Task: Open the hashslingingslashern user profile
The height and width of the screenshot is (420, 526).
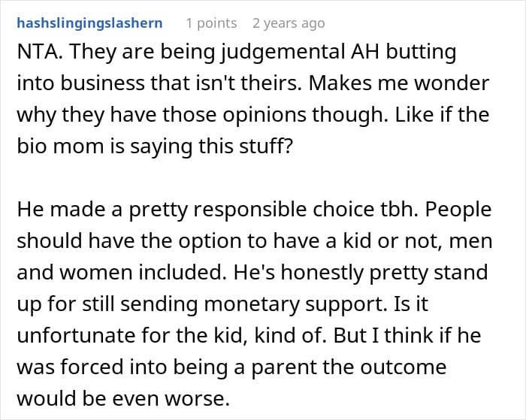Action: coord(89,23)
